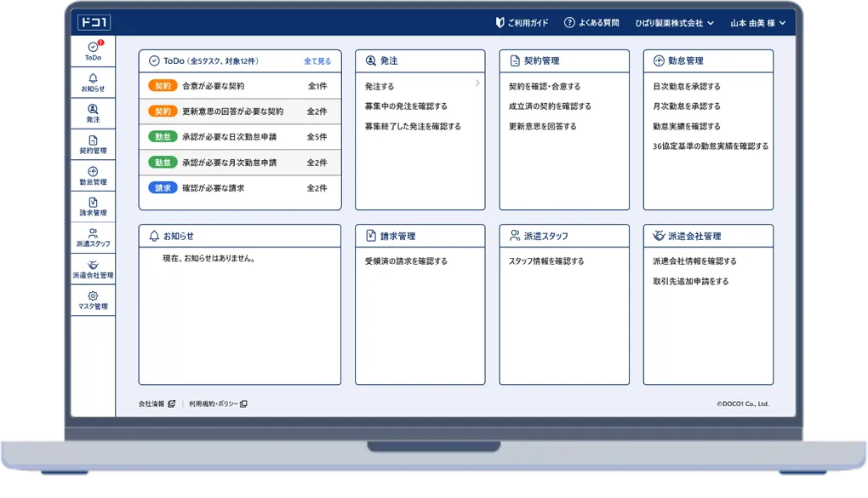Click the ドコ1 logo in header

(x=94, y=23)
